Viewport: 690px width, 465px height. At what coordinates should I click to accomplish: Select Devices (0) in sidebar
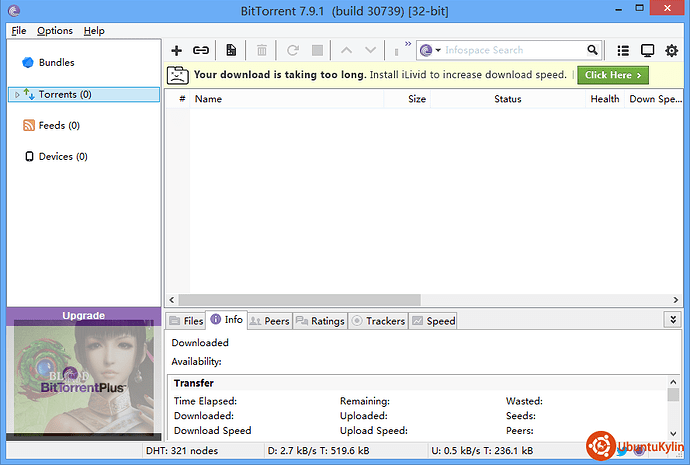[63, 157]
